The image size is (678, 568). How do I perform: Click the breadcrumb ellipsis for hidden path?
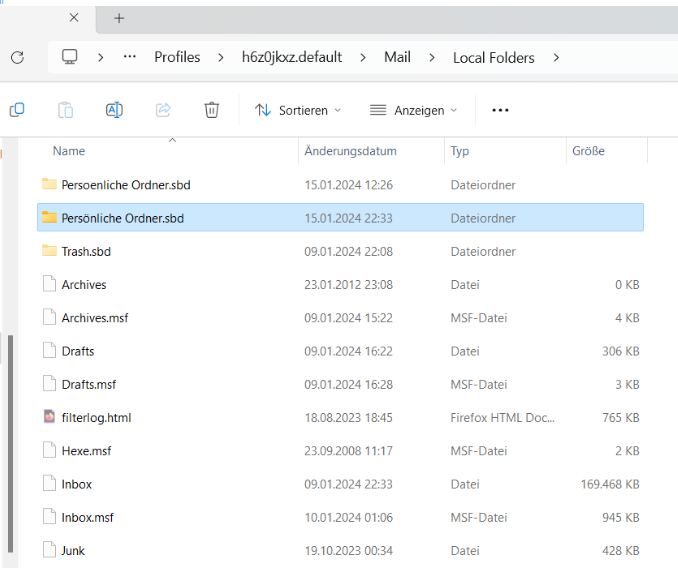pyautogui.click(x=129, y=57)
